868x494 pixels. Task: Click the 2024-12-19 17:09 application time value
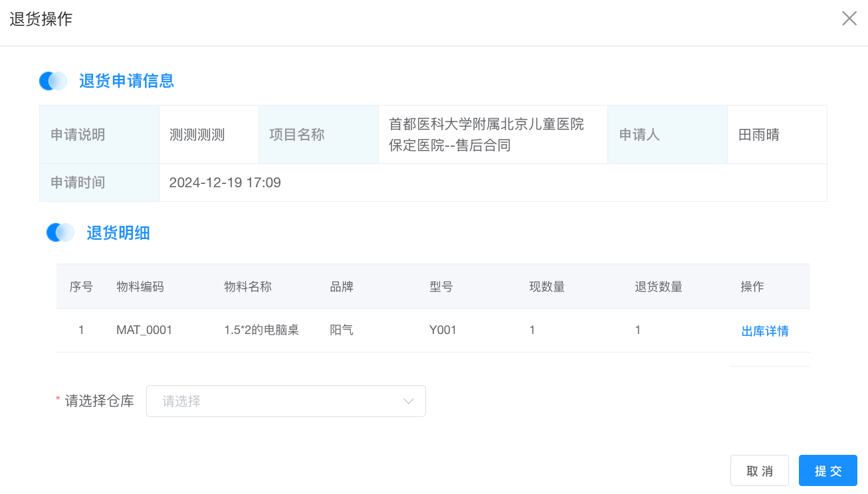(225, 183)
